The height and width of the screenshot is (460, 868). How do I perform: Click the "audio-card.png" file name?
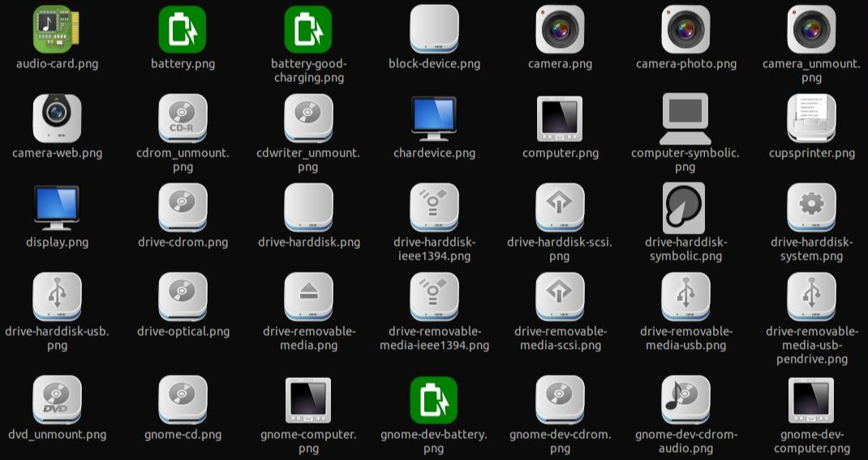(x=57, y=63)
